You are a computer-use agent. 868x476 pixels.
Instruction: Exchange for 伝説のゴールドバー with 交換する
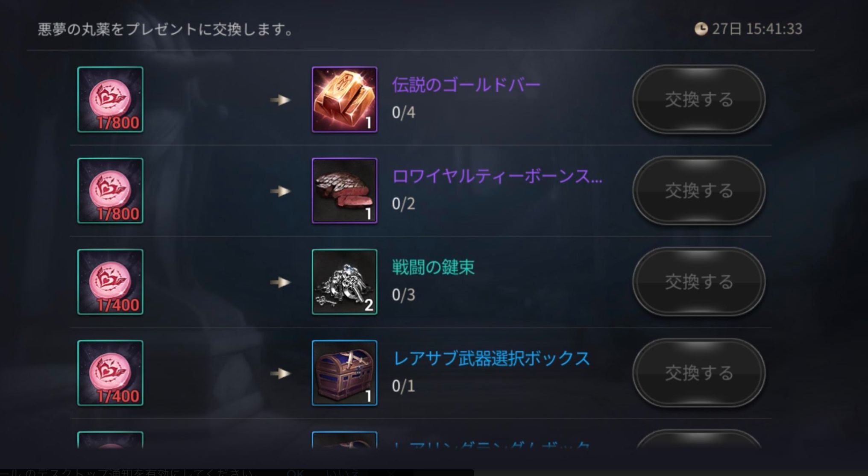point(699,100)
